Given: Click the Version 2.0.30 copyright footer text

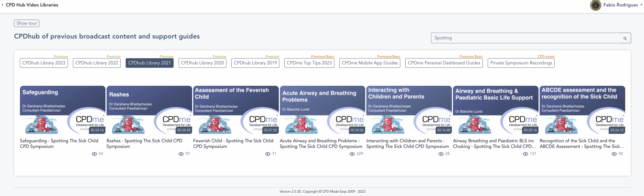Looking at the screenshot, I should (x=323, y=192).
